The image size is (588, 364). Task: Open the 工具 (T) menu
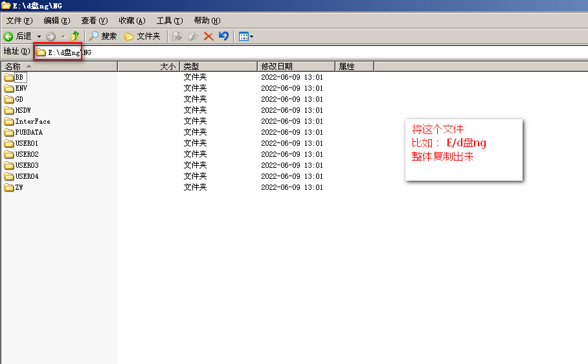pos(169,21)
